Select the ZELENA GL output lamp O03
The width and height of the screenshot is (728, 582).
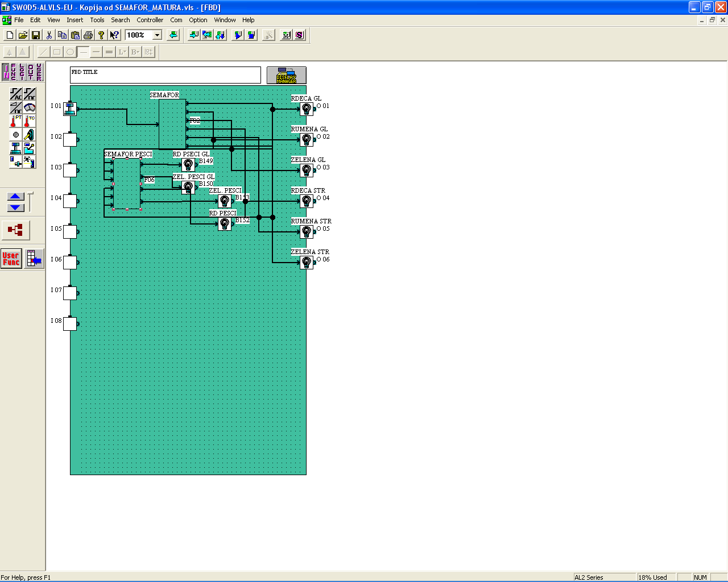coord(307,171)
